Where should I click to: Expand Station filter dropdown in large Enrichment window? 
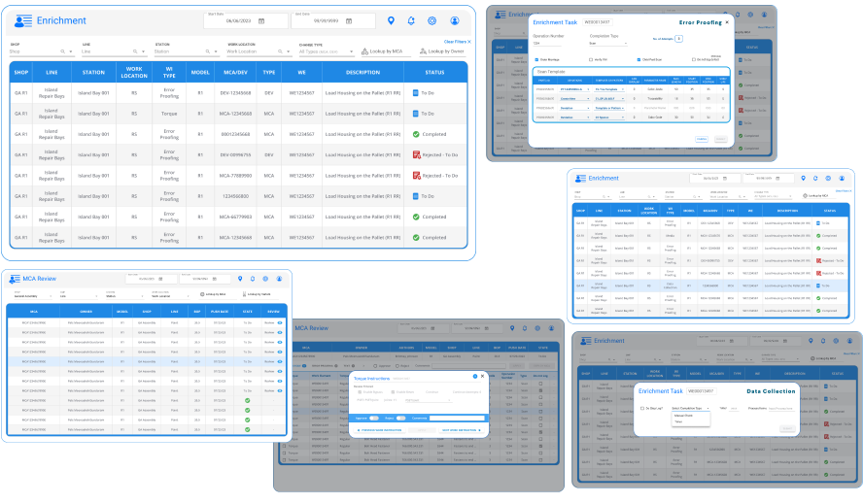point(216,51)
